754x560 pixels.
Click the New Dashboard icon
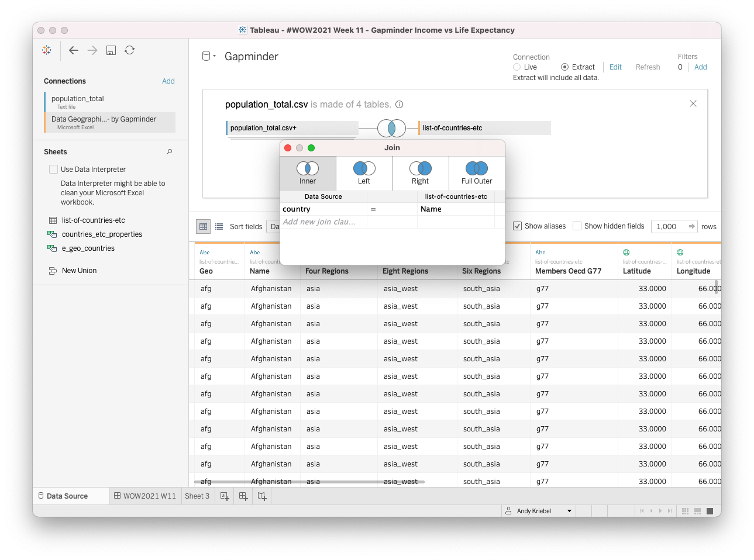(243, 496)
